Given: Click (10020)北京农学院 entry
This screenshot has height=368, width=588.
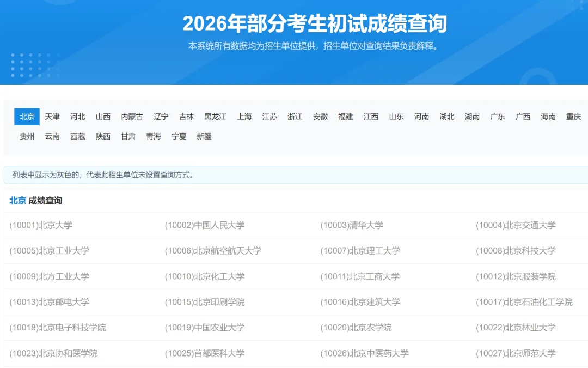Looking at the screenshot, I should 356,328.
